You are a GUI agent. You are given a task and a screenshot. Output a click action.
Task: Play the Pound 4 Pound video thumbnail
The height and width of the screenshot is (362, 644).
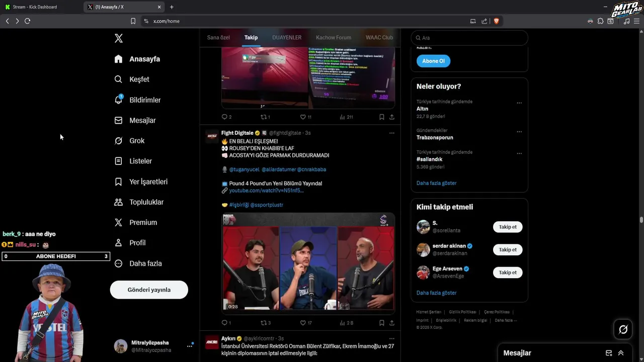[308, 262]
